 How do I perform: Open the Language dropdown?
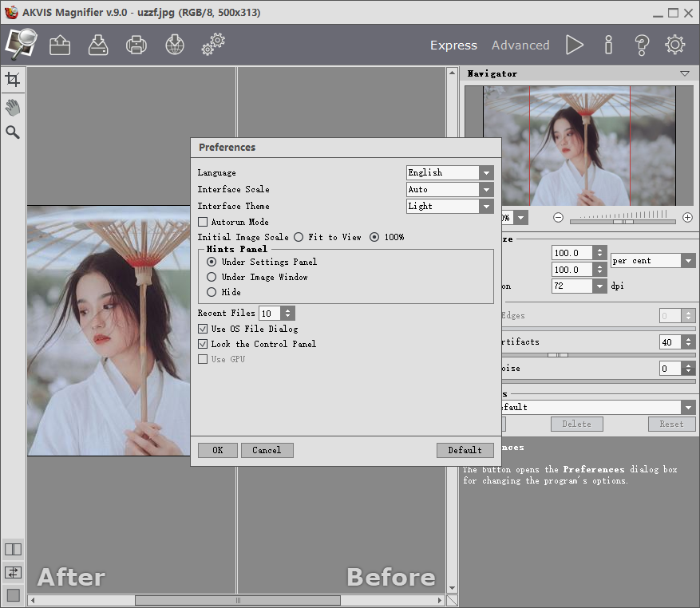point(450,173)
